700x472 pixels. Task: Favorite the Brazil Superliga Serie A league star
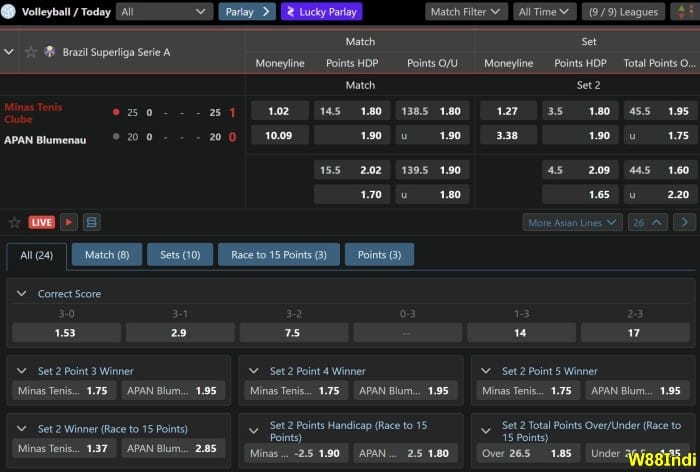31,52
